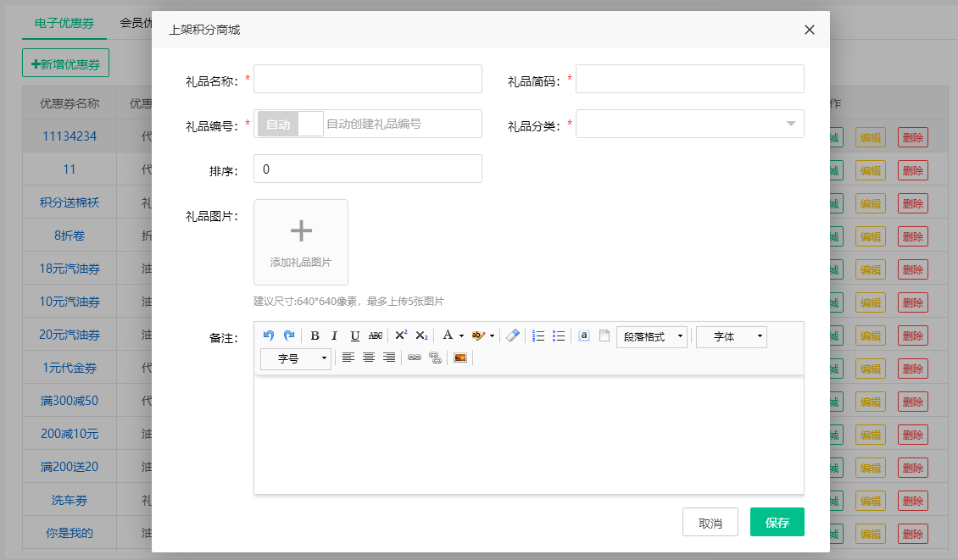Screen dimensions: 958x560
Task: Click the 保存 save button
Action: coord(777,523)
